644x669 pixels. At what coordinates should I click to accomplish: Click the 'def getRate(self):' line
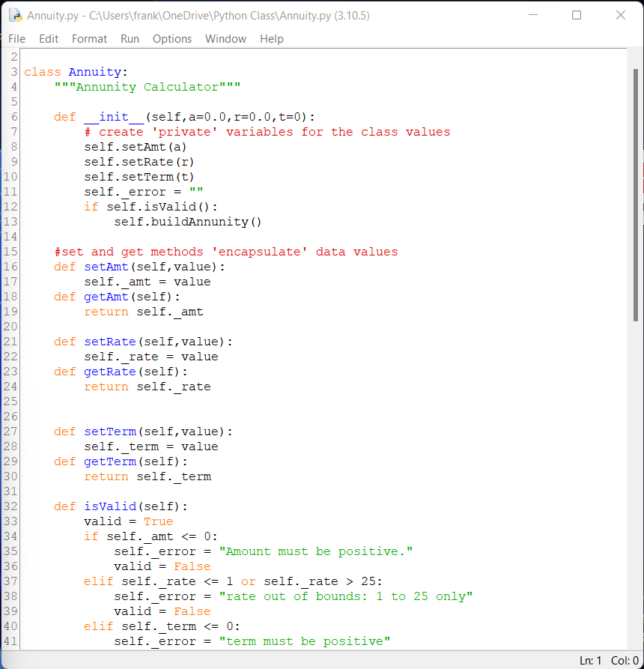coord(121,372)
